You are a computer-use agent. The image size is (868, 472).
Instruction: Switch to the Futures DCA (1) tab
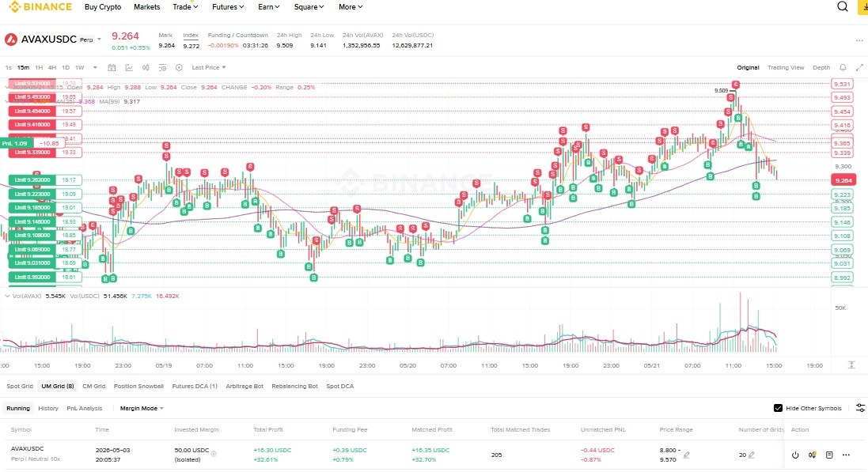[195, 387]
